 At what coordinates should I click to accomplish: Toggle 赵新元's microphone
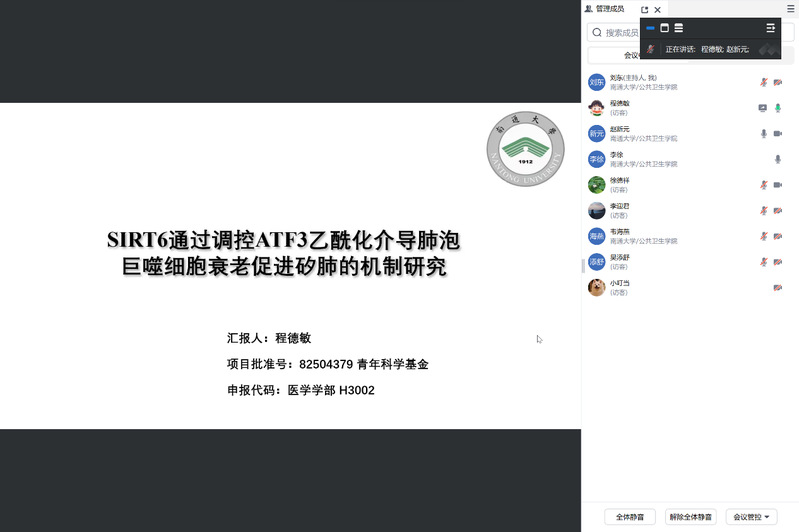click(763, 133)
